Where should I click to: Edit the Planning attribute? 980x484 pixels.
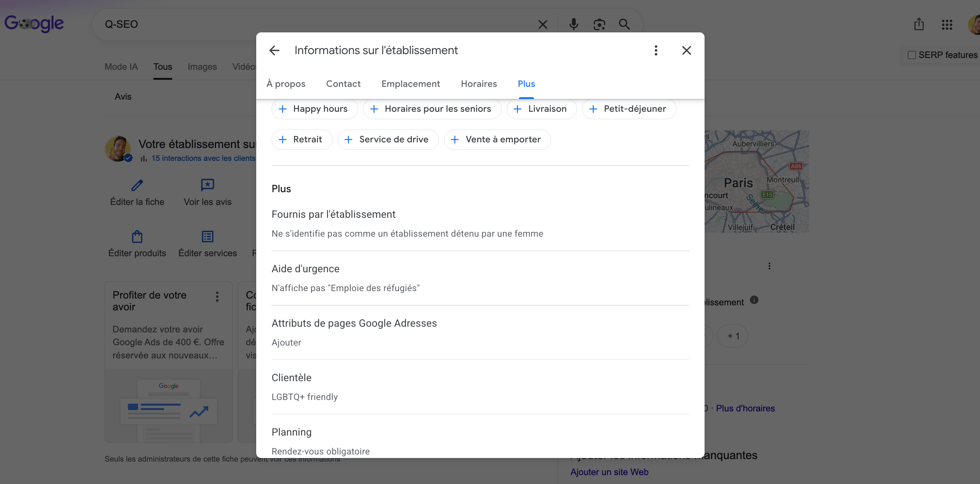click(x=480, y=441)
